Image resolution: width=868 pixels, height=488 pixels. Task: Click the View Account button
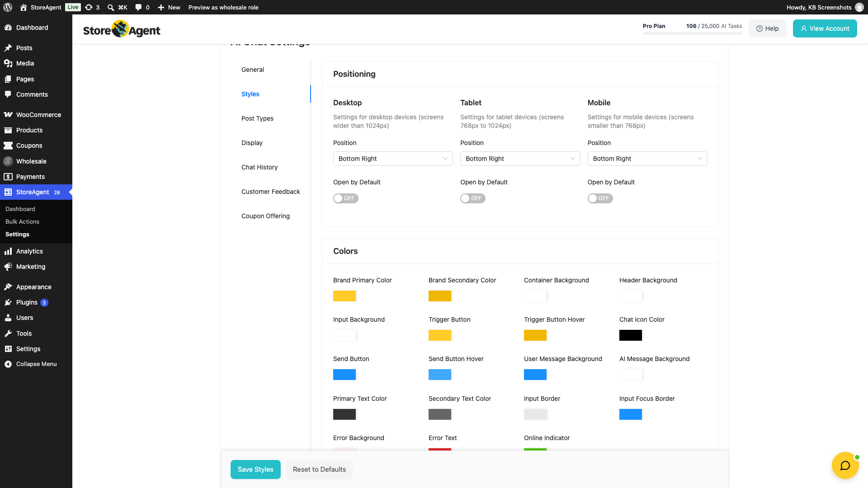(x=825, y=28)
